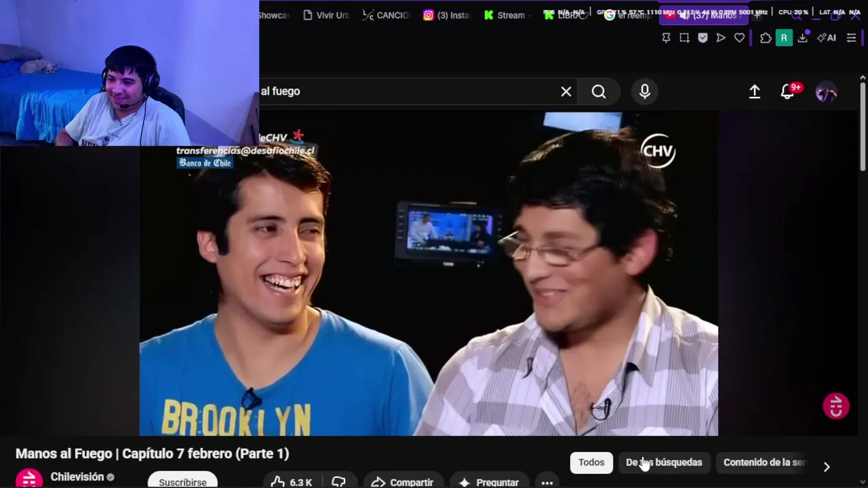Open the notifications bell
The image size is (868, 488).
(787, 91)
